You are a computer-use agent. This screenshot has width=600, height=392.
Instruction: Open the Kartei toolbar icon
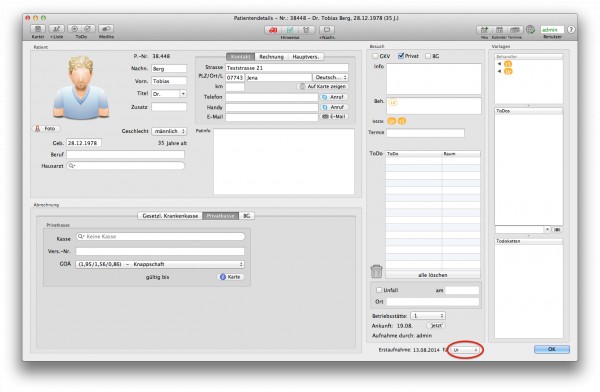[x=38, y=29]
